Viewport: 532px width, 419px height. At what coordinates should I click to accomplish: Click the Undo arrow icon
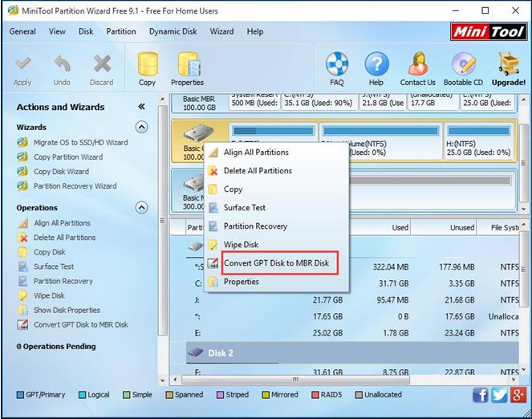[x=62, y=63]
